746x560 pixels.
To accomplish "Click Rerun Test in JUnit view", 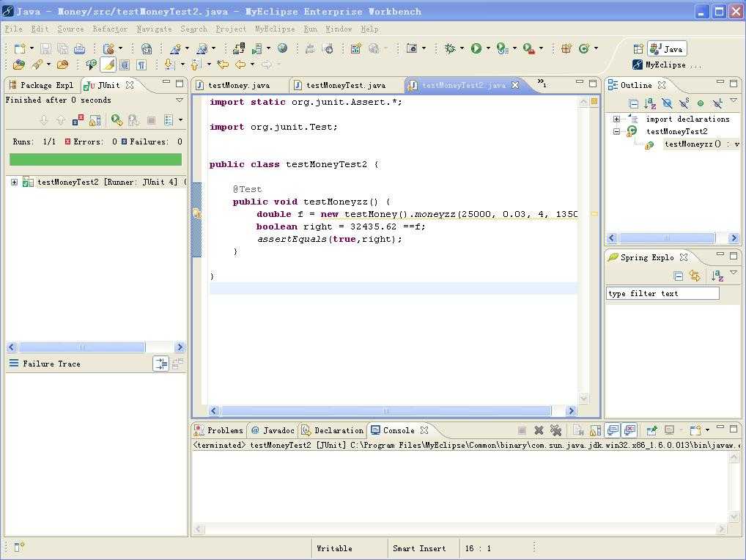I will (x=117, y=120).
